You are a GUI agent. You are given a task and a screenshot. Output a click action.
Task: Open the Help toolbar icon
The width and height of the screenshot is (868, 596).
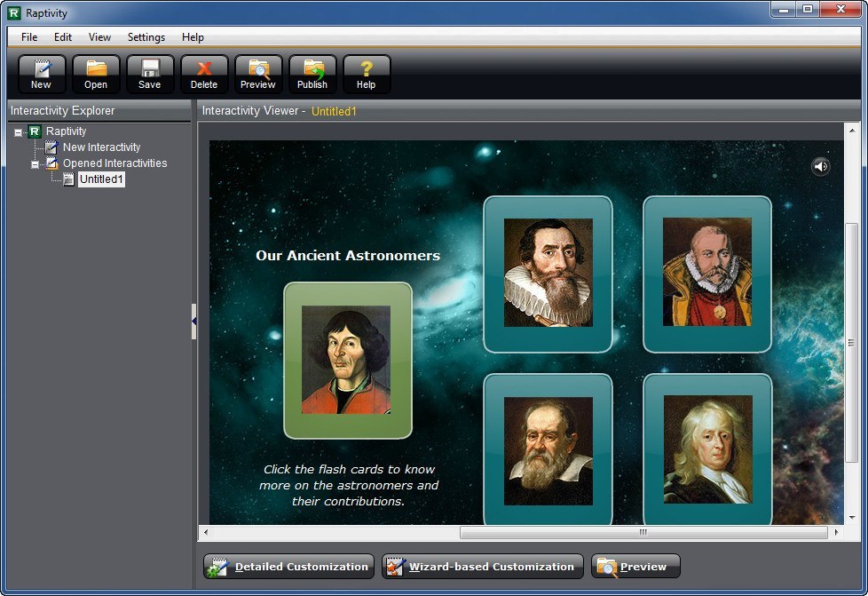tap(367, 74)
